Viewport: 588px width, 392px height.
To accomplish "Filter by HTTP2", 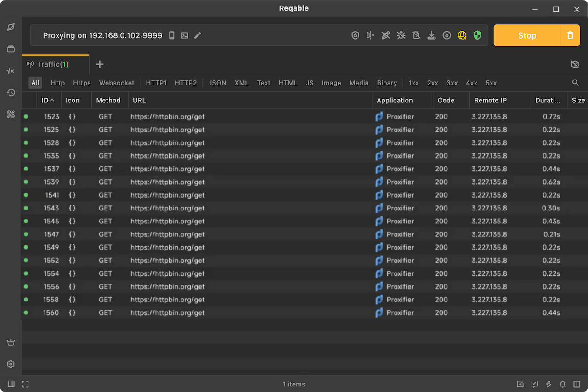I will tap(186, 83).
